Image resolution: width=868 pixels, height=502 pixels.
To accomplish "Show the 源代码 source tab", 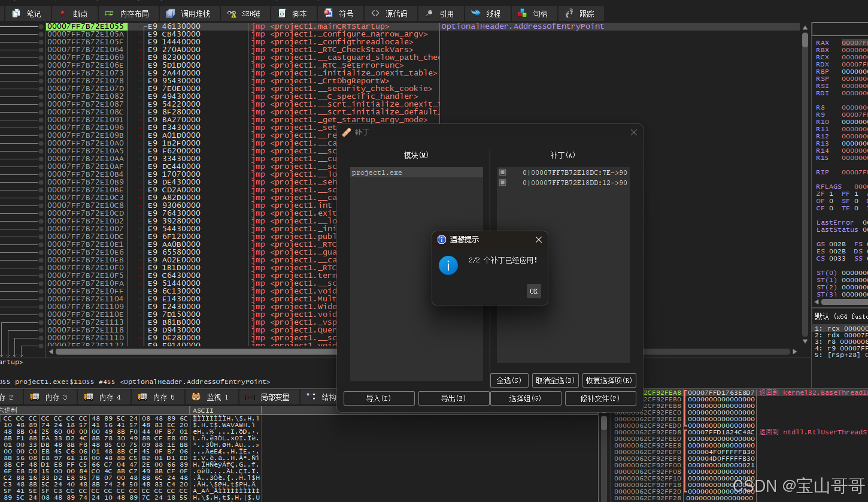I will (x=390, y=13).
